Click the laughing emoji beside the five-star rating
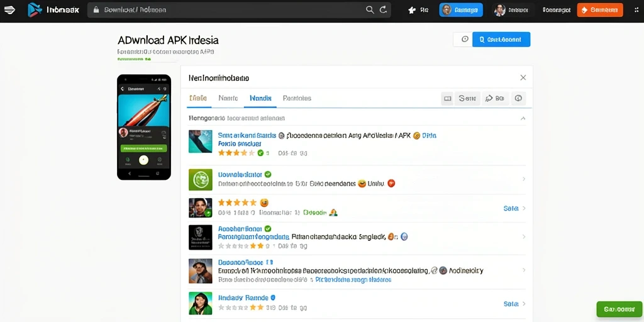Viewport: 644px width, 322px height. tap(265, 202)
